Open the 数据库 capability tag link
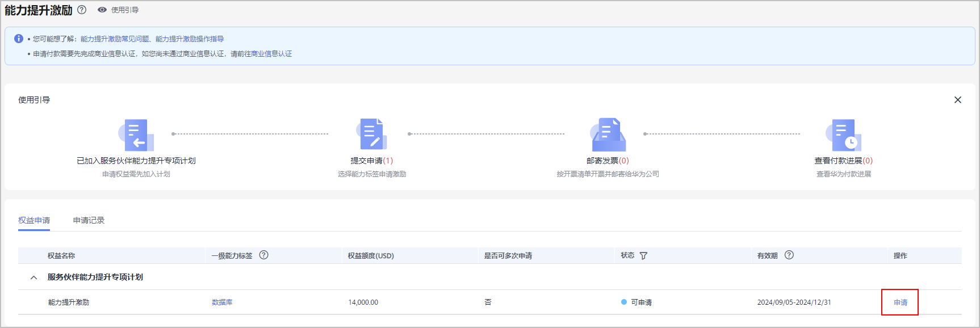Viewport: 980px width, 328px height. click(222, 302)
